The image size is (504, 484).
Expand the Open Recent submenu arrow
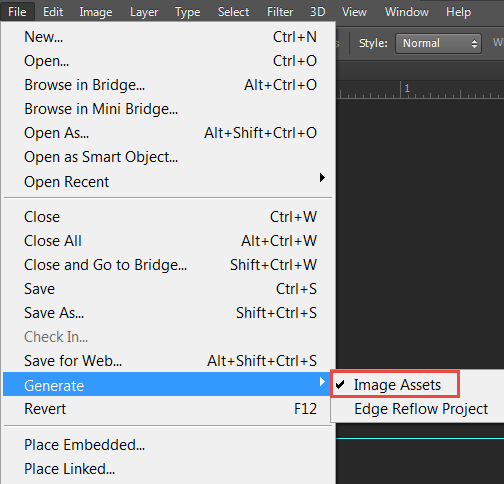click(322, 178)
